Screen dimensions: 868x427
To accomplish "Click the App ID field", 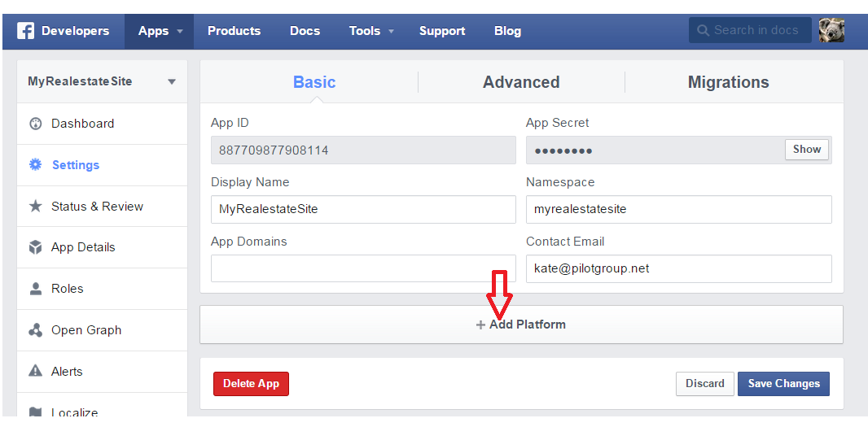I will click(363, 150).
